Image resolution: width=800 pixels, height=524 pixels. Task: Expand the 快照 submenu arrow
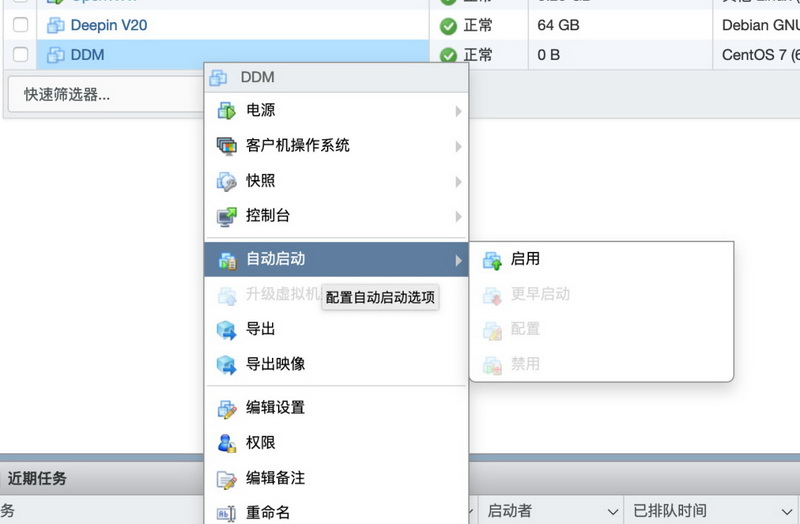click(458, 181)
